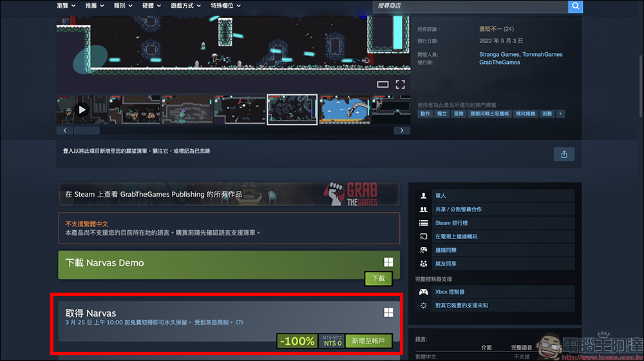Image resolution: width=644 pixels, height=361 pixels.
Task: Click the 不支援繁體中文 warning heading
Action: click(87, 224)
